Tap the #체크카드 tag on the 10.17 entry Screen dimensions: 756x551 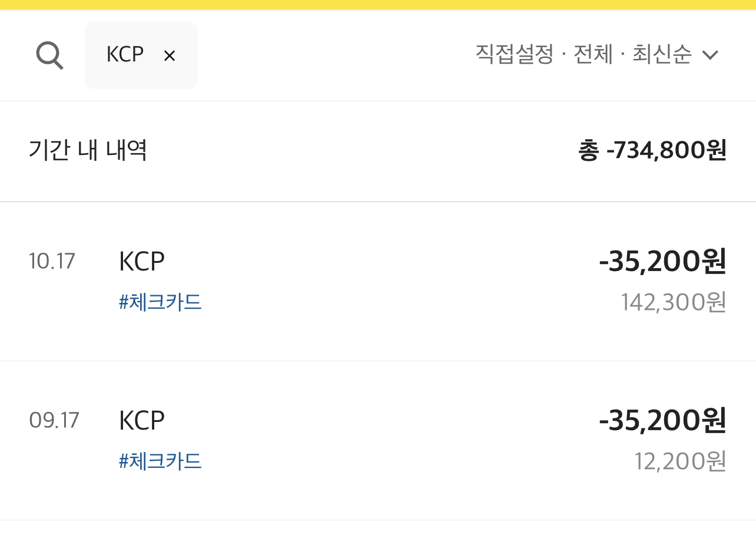pyautogui.click(x=160, y=302)
